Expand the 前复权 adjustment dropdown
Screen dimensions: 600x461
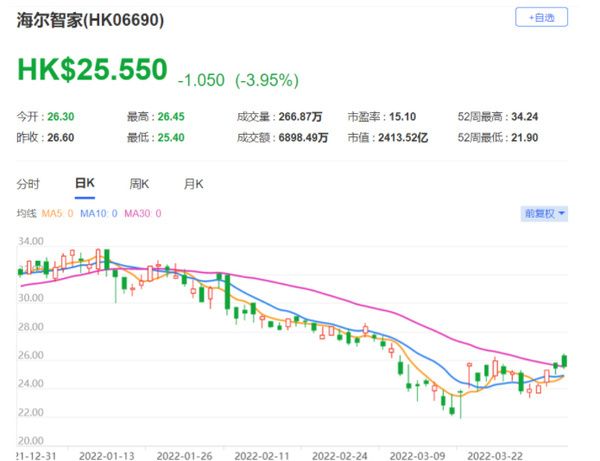pos(544,213)
